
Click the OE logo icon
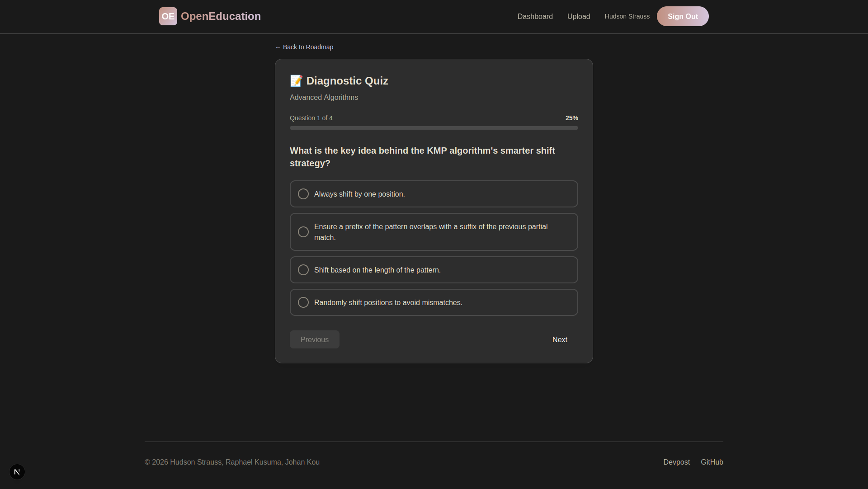pyautogui.click(x=168, y=16)
